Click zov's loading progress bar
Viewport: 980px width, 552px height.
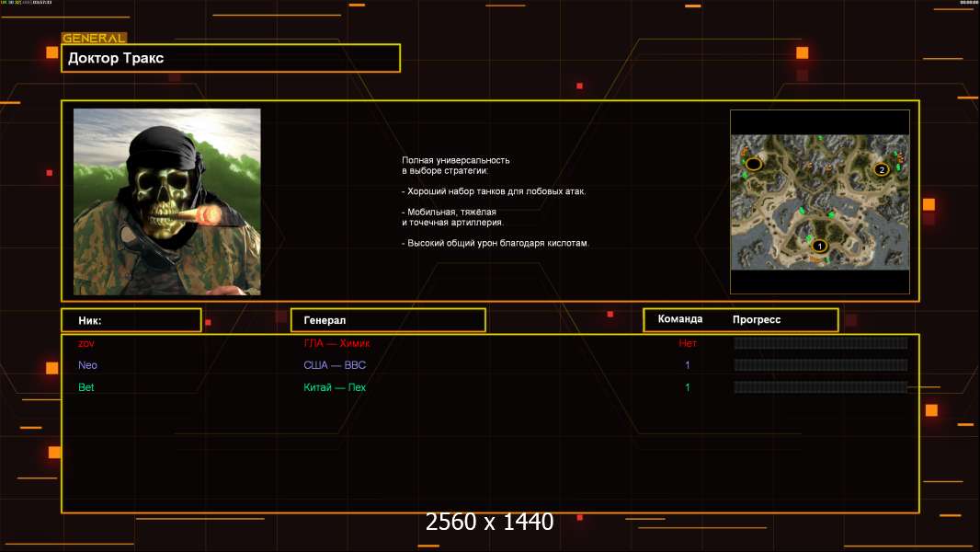(820, 343)
